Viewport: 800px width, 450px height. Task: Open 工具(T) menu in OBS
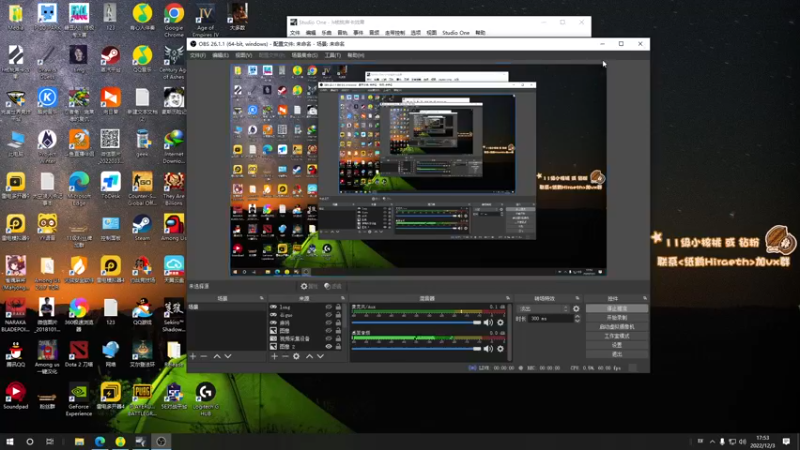[333, 55]
